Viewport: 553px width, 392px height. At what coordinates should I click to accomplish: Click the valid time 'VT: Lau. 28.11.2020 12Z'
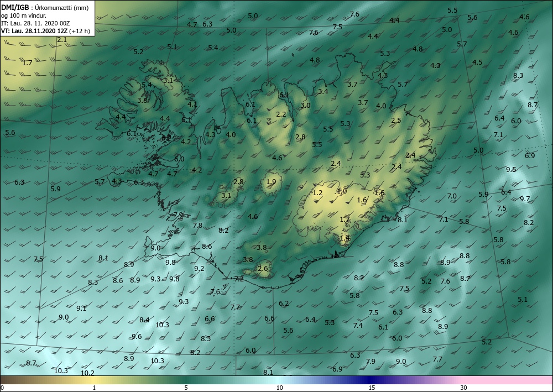(34, 31)
